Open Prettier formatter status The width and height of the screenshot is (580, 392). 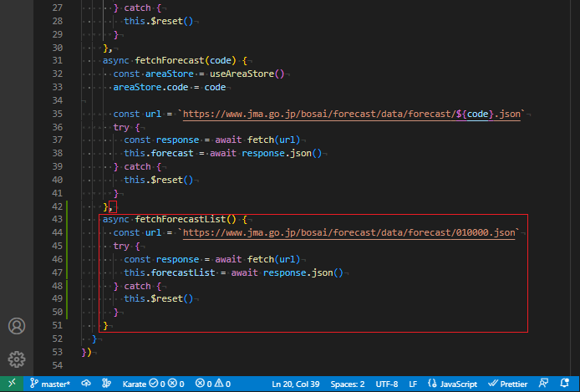508,384
